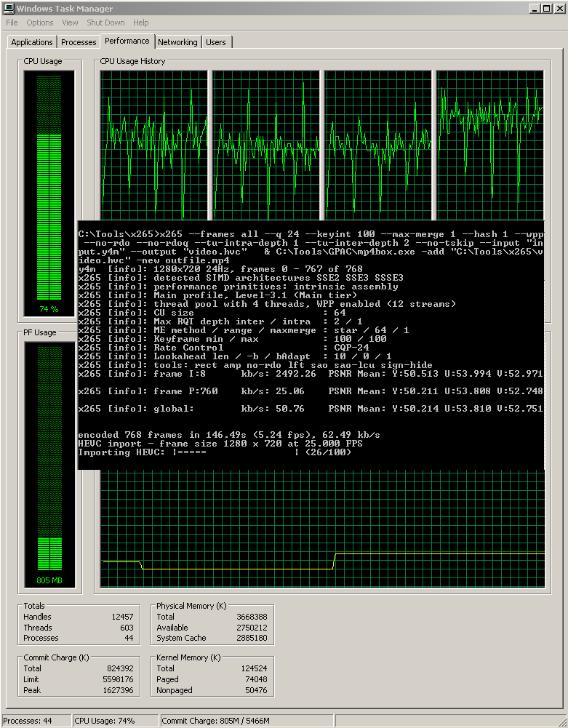This screenshot has width=568, height=728.
Task: Click the PF Usage group label
Action: point(39,332)
